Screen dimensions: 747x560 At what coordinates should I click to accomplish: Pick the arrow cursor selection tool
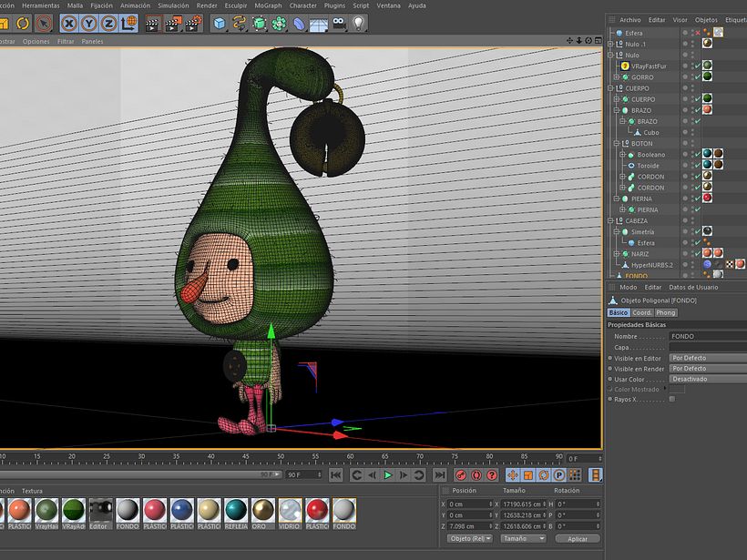(x=44, y=24)
